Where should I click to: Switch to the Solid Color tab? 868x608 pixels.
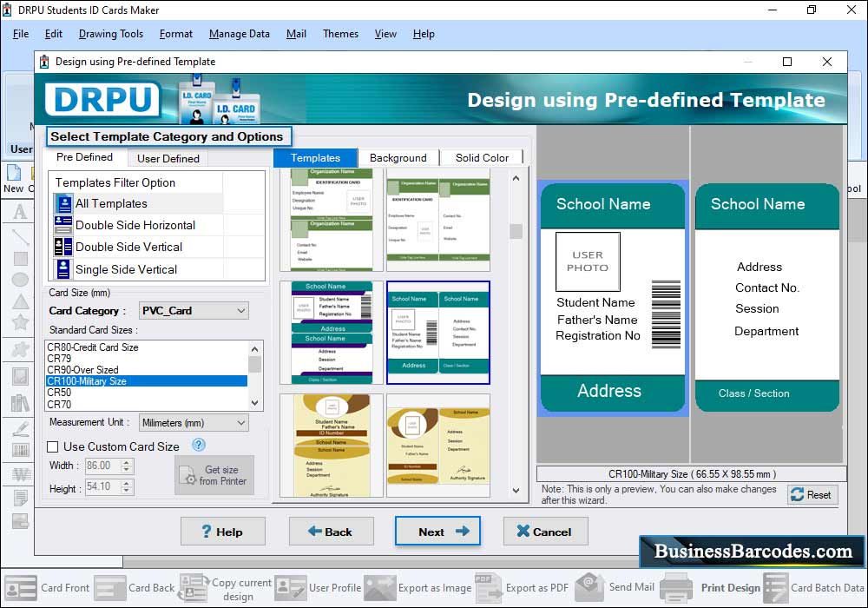pos(482,158)
